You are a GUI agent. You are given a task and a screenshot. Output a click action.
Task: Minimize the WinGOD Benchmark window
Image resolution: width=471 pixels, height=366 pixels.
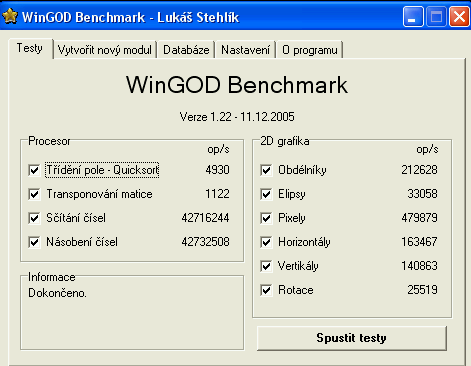click(x=413, y=17)
